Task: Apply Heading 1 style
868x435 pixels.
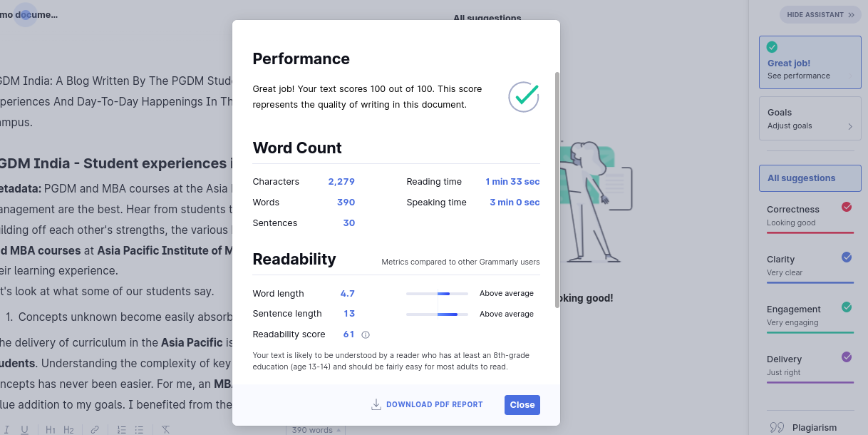Action: (50, 430)
